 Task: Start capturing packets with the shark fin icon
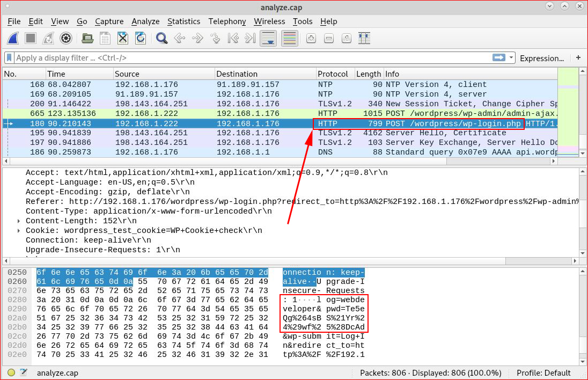point(13,38)
